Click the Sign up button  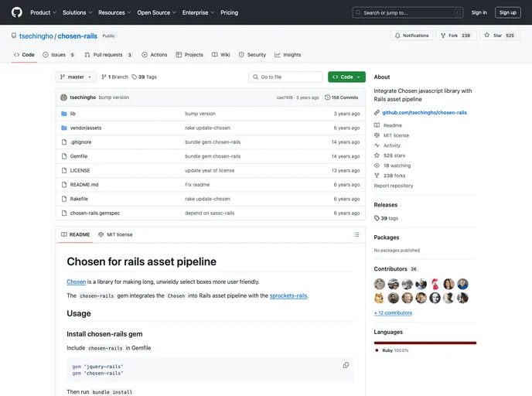click(507, 12)
